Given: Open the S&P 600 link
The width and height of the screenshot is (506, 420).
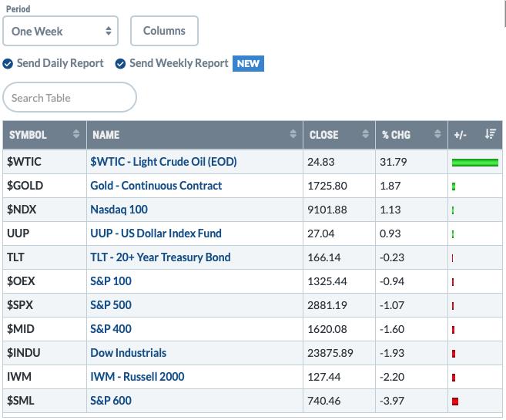Looking at the screenshot, I should coord(111,401).
